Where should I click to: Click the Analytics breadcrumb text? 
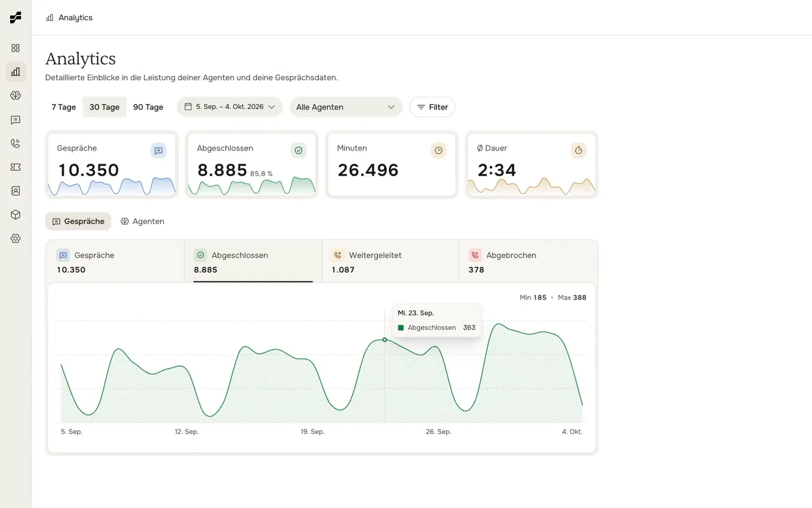(75, 18)
